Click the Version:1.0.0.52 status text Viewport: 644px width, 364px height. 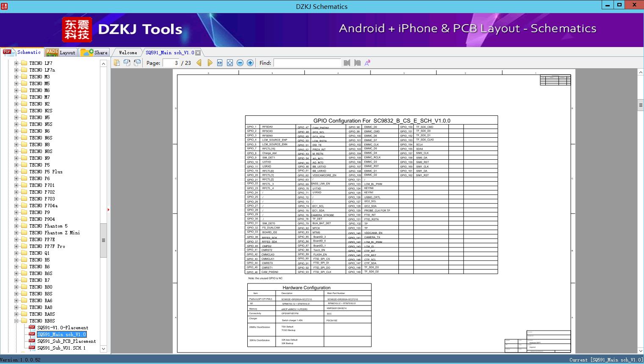coord(21,360)
